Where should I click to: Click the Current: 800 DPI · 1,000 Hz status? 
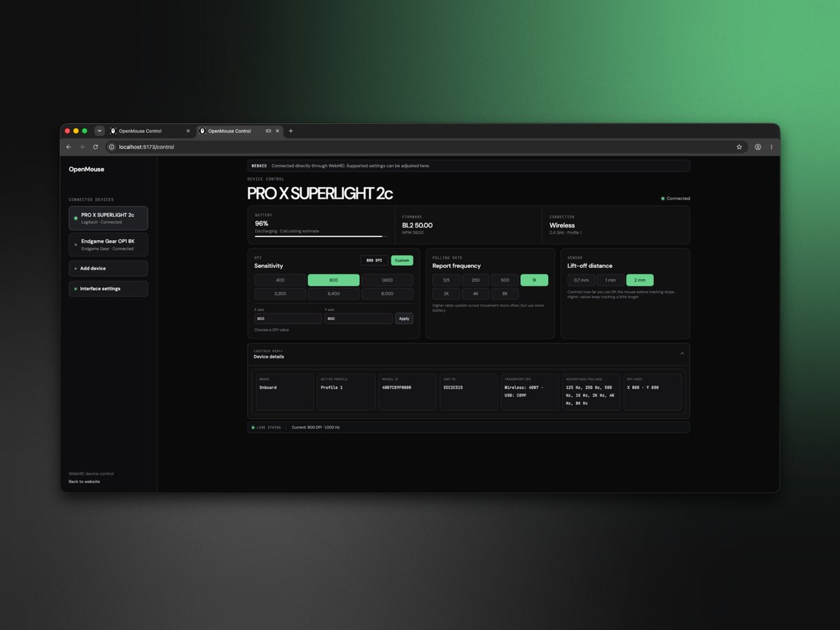pos(316,427)
